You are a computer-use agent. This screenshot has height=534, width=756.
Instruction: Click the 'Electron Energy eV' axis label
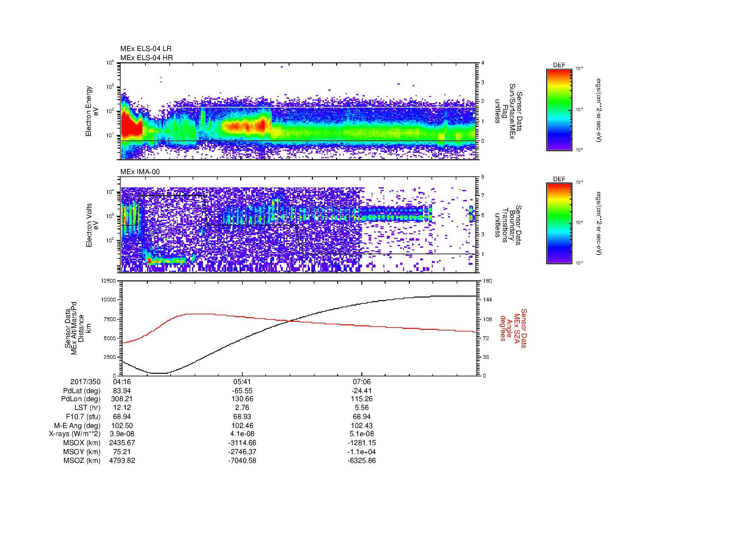click(x=92, y=111)
